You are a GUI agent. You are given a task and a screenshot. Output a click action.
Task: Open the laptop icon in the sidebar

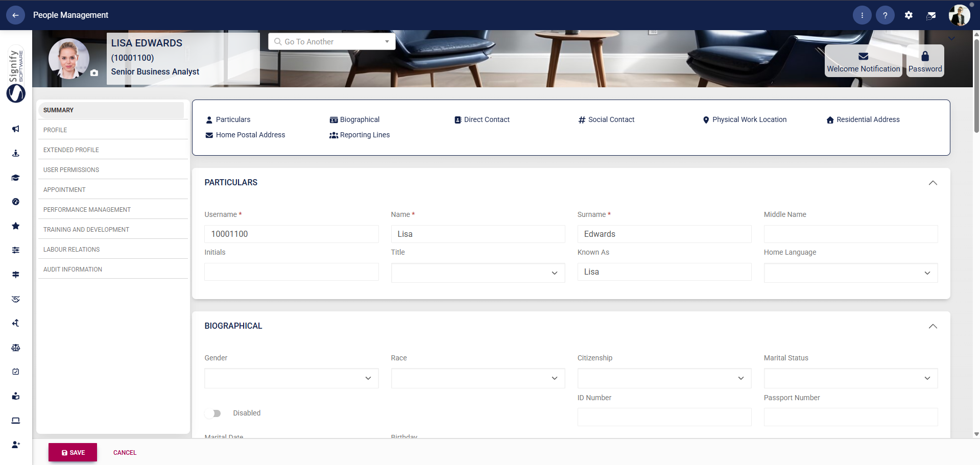click(15, 420)
